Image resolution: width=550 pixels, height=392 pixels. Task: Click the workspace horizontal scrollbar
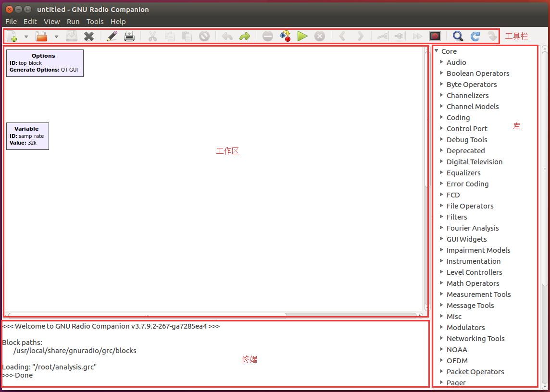(147, 315)
